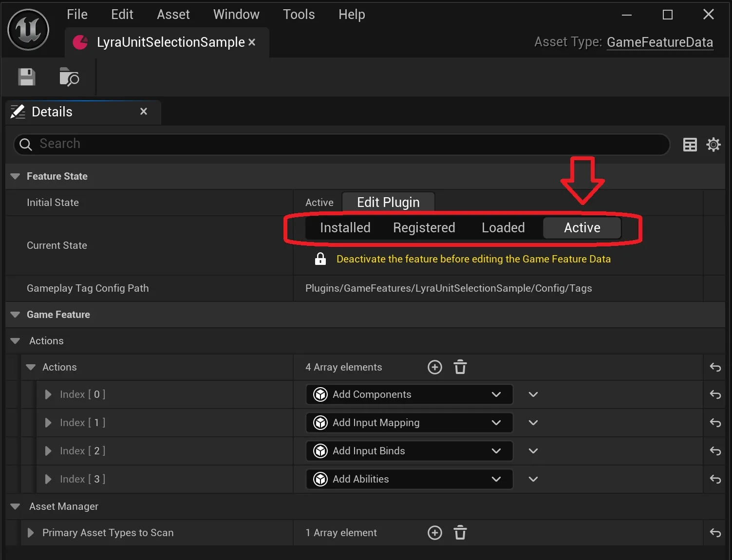Open the File menu
Image resolution: width=732 pixels, height=560 pixels.
[x=77, y=15]
